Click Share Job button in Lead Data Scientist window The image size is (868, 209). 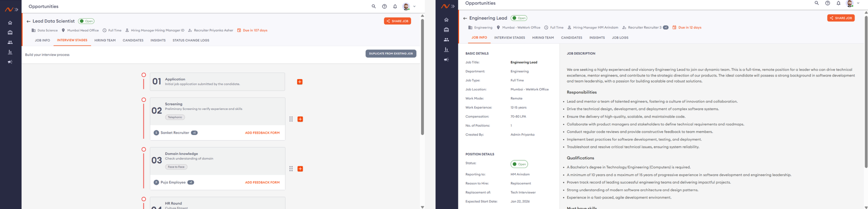pyautogui.click(x=397, y=21)
